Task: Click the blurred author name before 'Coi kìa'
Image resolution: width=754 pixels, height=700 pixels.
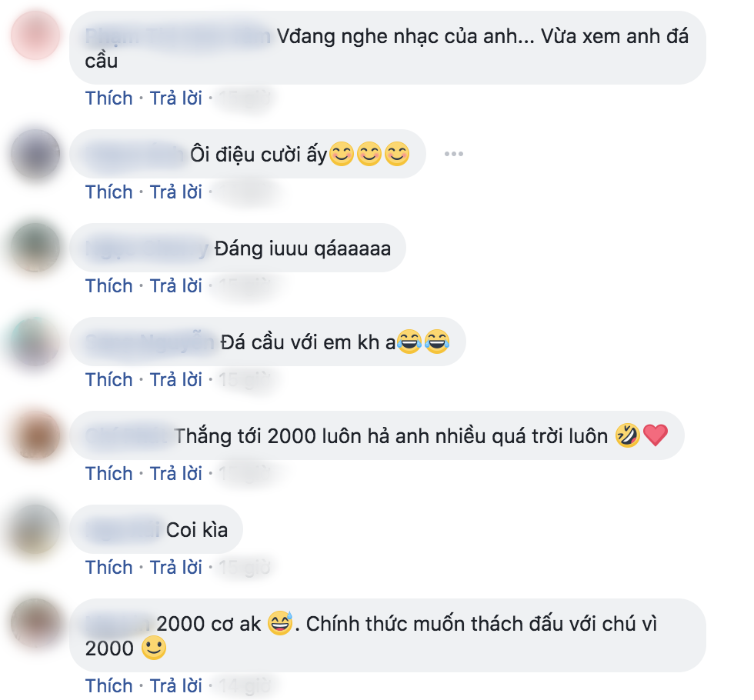Action: [122, 530]
